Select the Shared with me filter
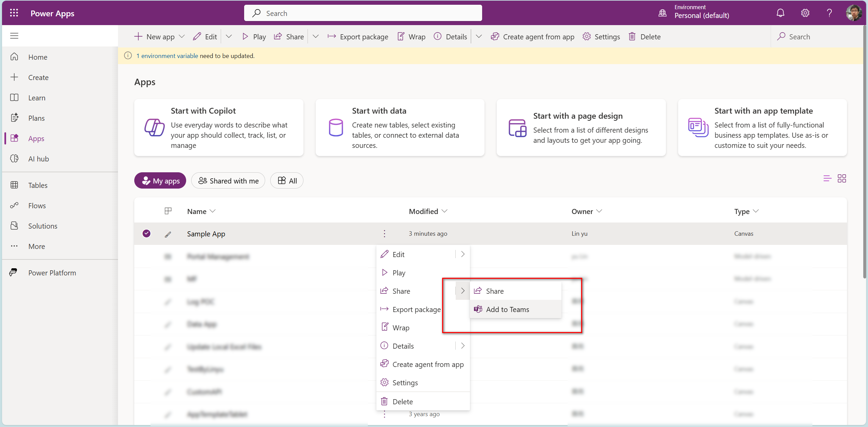The width and height of the screenshot is (868, 427). [x=228, y=181]
